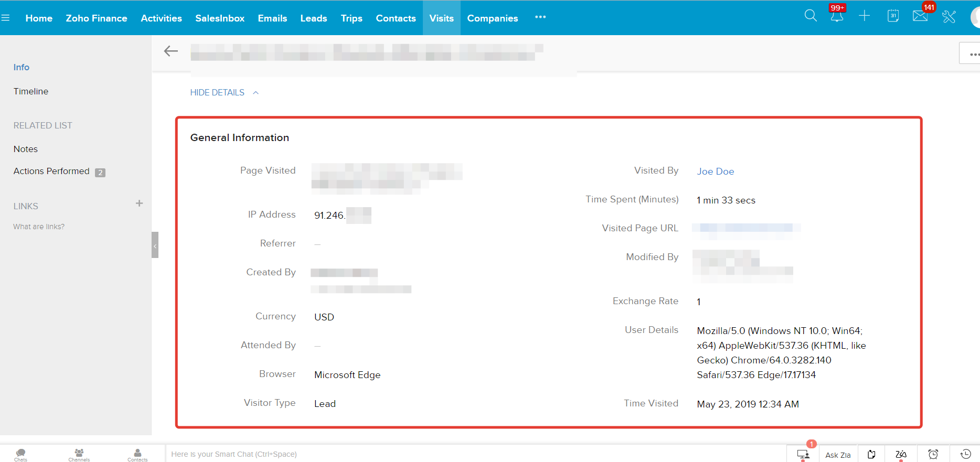The height and width of the screenshot is (462, 980).
Task: Open the visitor monitor icon with badge
Action: pyautogui.click(x=803, y=454)
